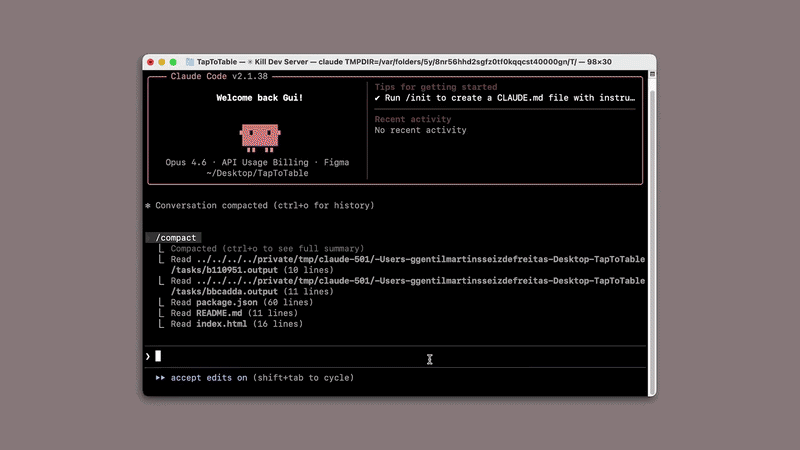Click the 'accept edits on' mode indicator

209,378
